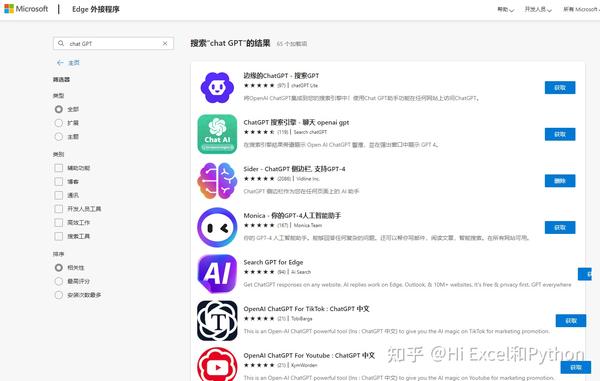
Task: Open the Edge 外接程序 header link
Action: [96, 9]
